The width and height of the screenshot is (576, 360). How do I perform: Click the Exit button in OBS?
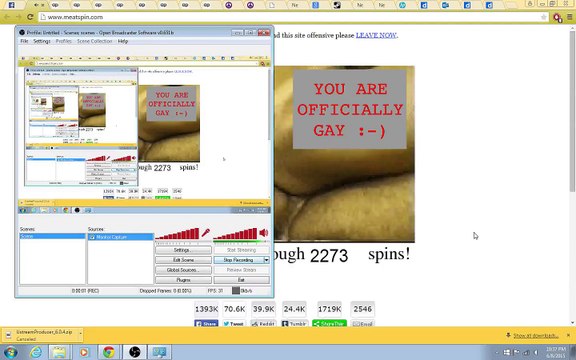coord(242,280)
